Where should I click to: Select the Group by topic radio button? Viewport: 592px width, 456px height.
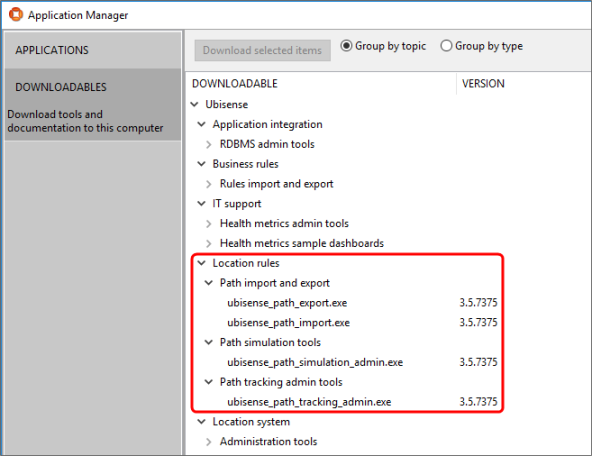point(346,46)
